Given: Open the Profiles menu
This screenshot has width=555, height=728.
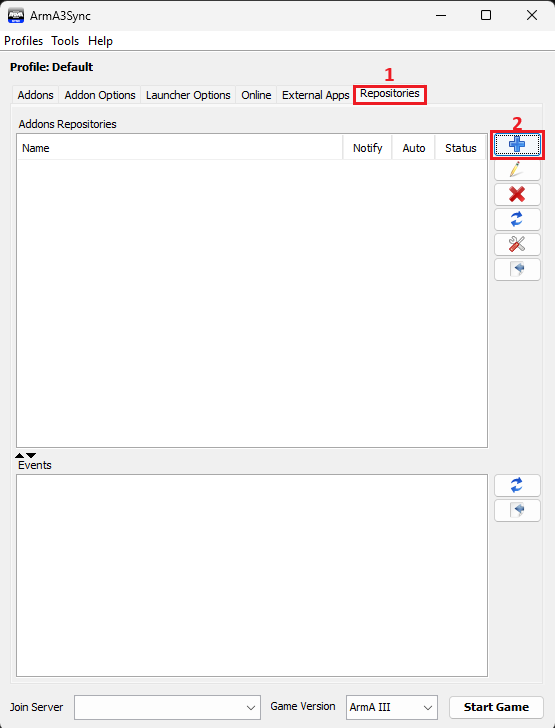Looking at the screenshot, I should [24, 41].
